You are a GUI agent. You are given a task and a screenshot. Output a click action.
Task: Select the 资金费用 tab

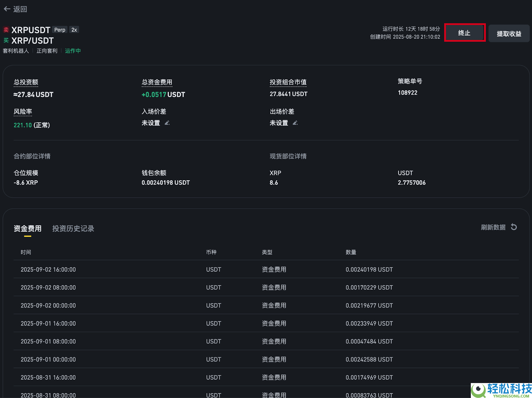[x=28, y=228]
